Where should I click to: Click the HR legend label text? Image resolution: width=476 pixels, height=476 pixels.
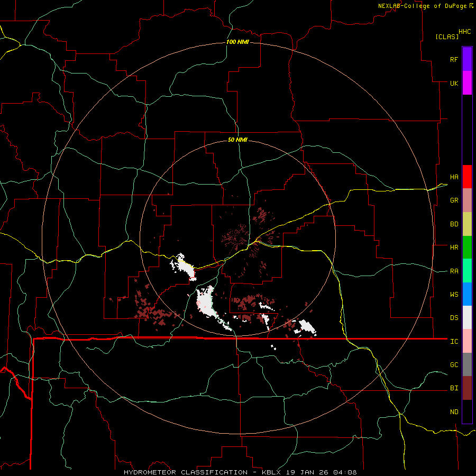coord(454,248)
